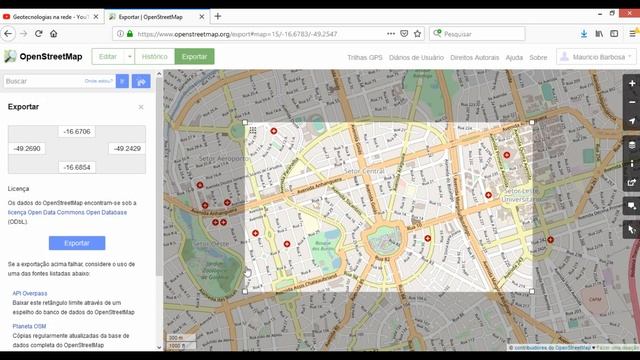Click the zoom out minus map control
This screenshot has width=640, height=360.
(x=632, y=102)
